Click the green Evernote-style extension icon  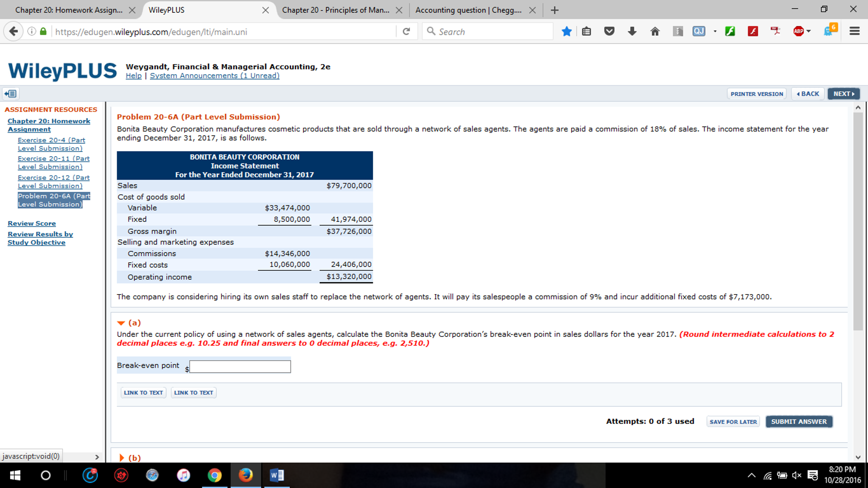point(730,31)
